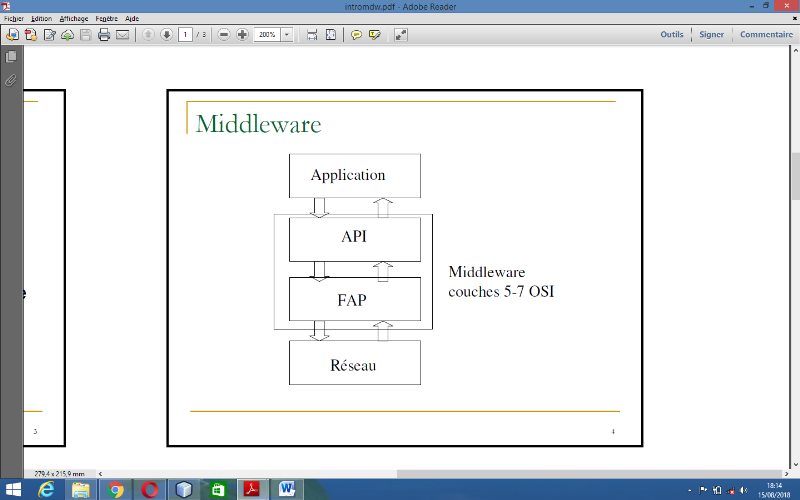The width and height of the screenshot is (800, 500).
Task: Select the highlight text tool
Action: point(374,35)
